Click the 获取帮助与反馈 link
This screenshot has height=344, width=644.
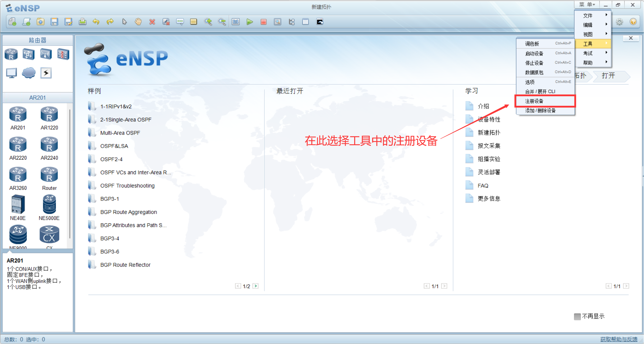click(620, 339)
